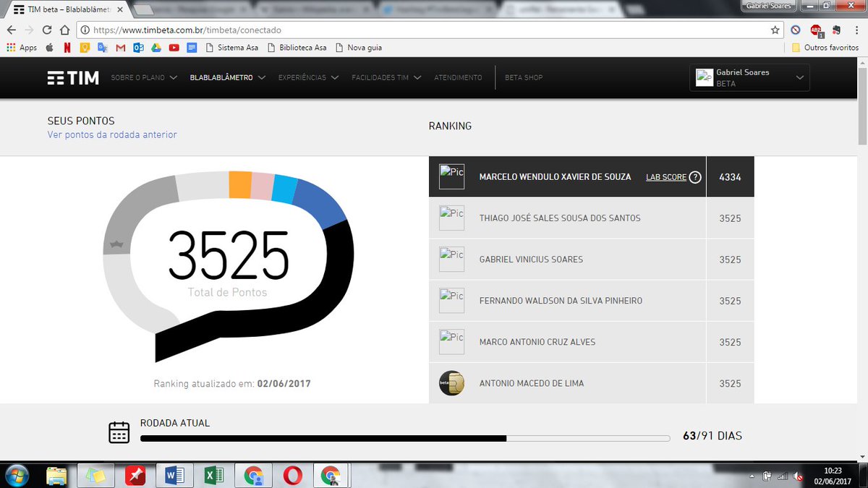Click the LAB SCORE help question mark
Viewport: 868px width, 488px height.
695,177
